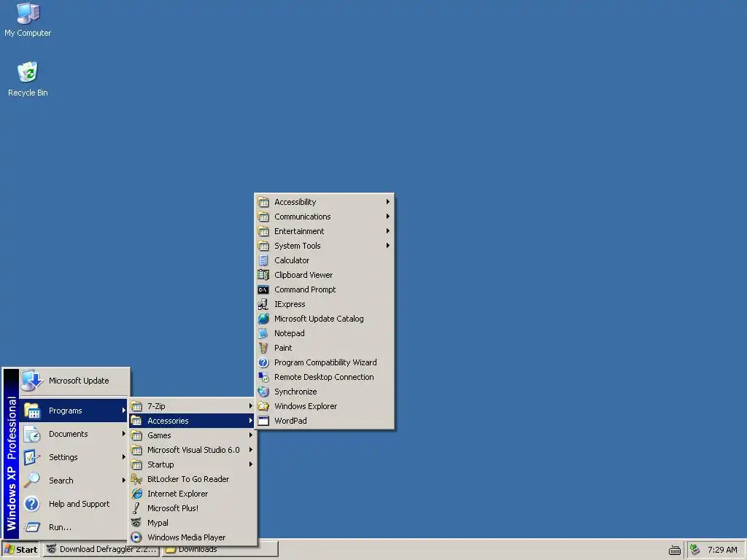Click the Mypal raccoon icon
This screenshot has height=560, width=747.
coord(136,523)
